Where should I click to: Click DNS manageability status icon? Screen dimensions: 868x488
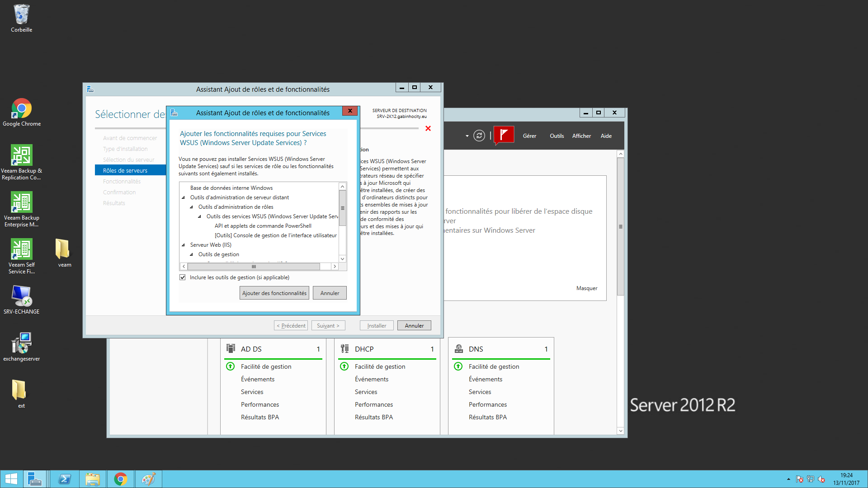coord(458,366)
